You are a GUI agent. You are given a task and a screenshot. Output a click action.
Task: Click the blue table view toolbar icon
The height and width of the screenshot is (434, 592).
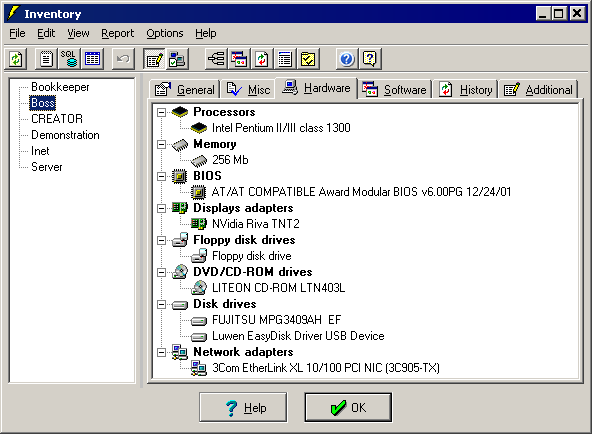click(x=92, y=59)
